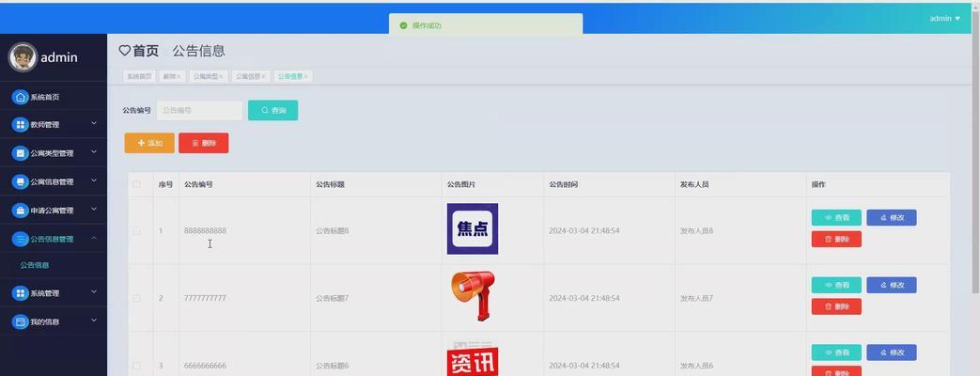Close the 公寓信息 tab with its x
This screenshot has width=980, height=376.
point(263,76)
